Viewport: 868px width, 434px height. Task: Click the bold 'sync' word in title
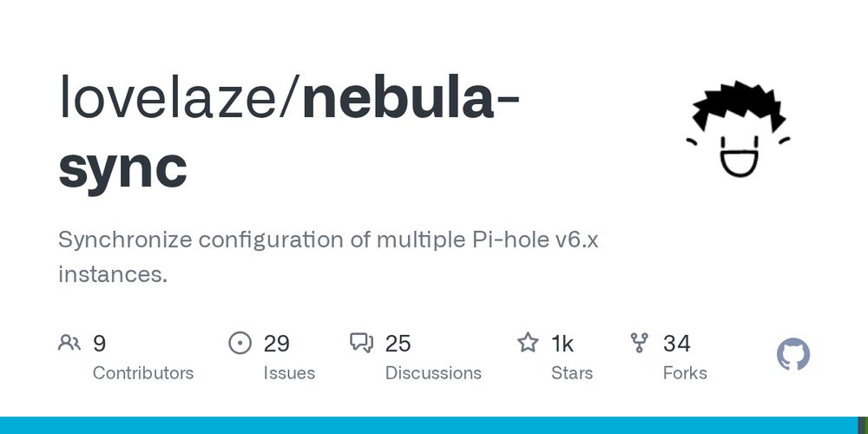122,166
